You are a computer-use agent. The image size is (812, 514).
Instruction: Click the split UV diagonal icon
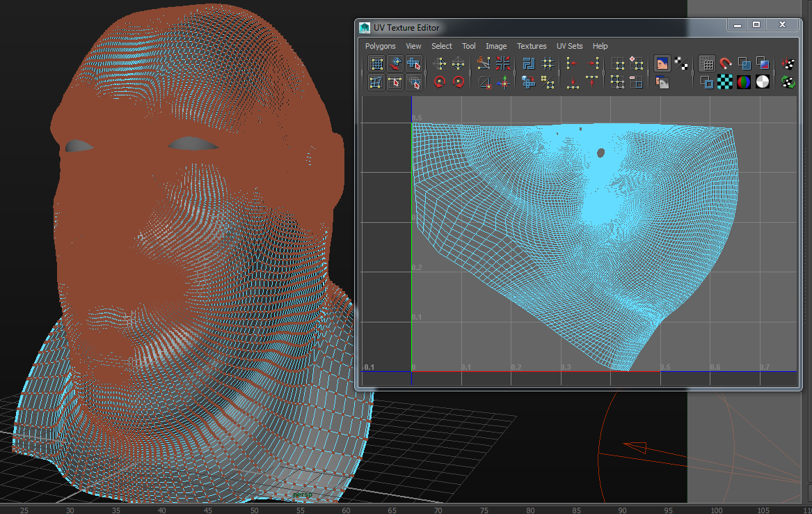(x=484, y=82)
